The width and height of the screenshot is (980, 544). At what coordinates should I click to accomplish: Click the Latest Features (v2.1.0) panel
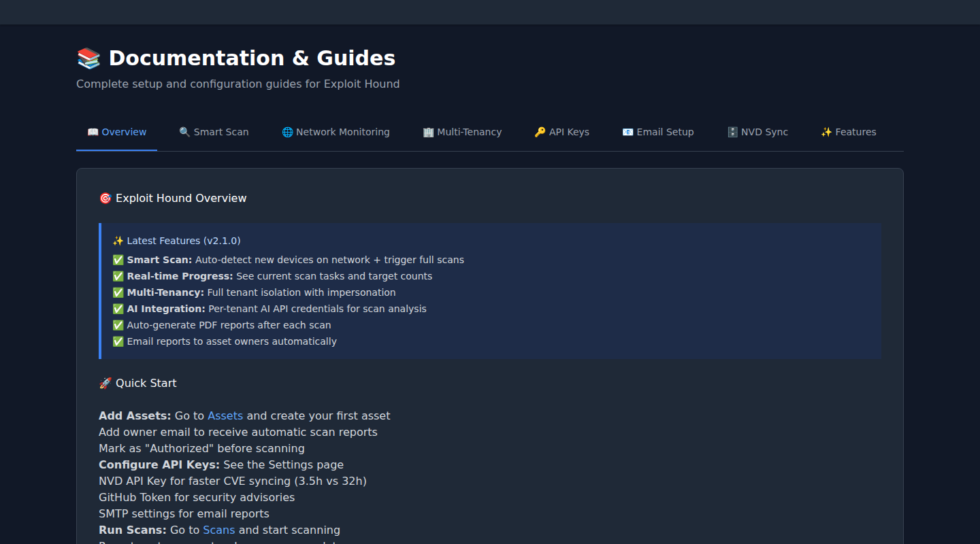(490, 291)
